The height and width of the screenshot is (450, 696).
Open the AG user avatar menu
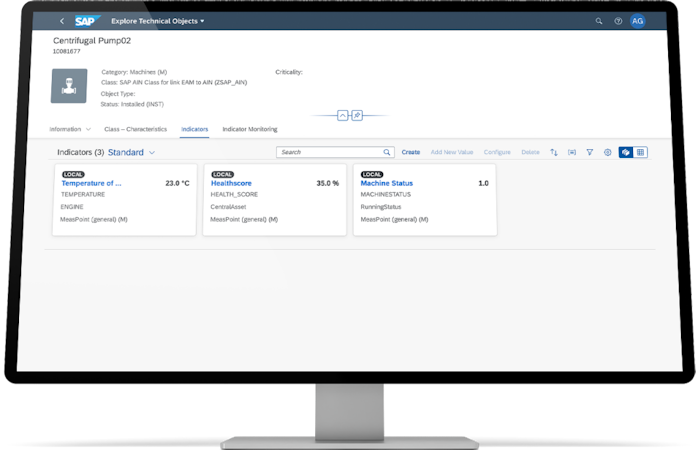[637, 21]
